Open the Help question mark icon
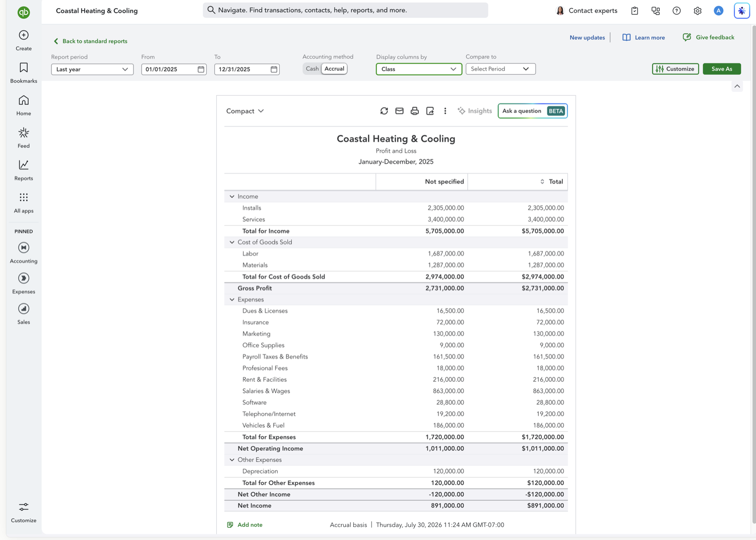Viewport: 756px width, 540px height. pos(676,11)
